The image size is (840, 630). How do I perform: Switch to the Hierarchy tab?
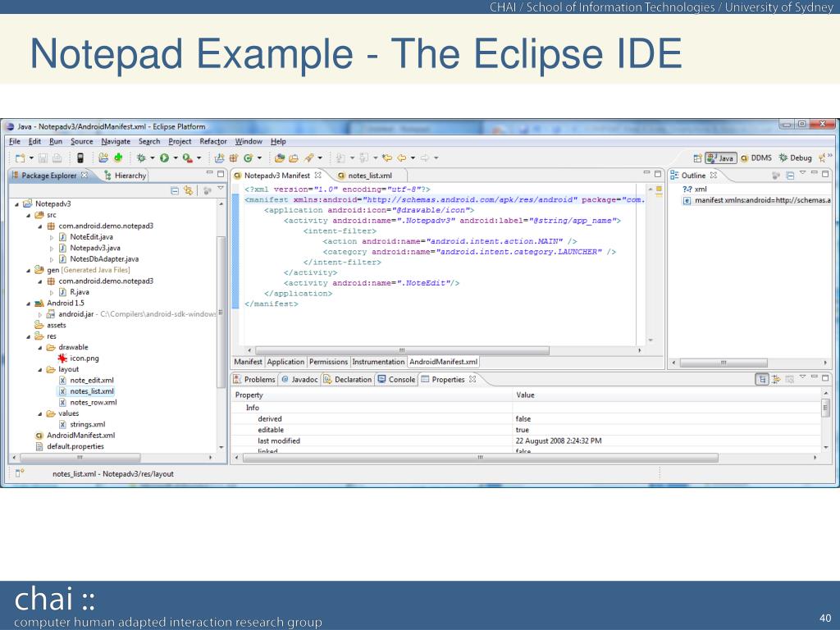pos(125,176)
